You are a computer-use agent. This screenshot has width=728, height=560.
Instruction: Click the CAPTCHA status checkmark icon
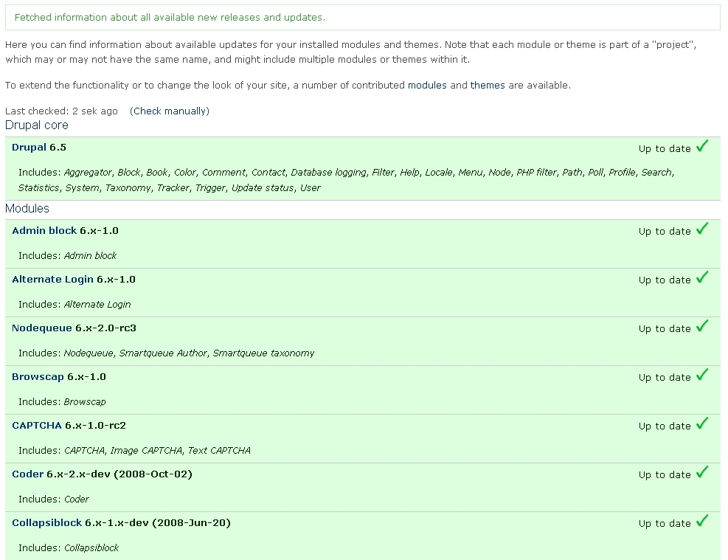point(702,424)
